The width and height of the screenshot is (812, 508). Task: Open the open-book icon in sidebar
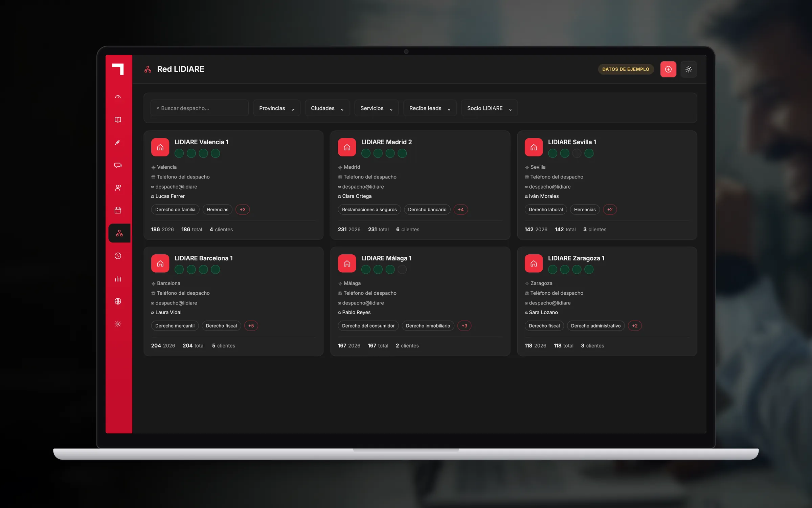(118, 120)
